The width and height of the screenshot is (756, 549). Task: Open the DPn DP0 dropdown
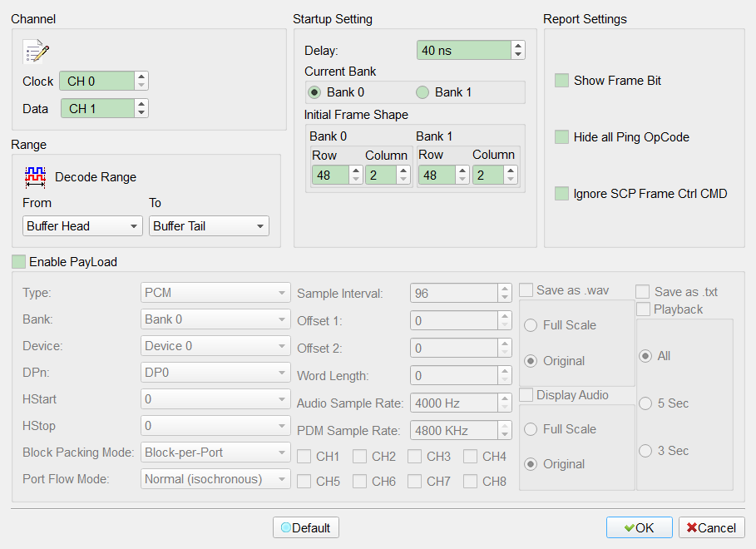tap(215, 373)
